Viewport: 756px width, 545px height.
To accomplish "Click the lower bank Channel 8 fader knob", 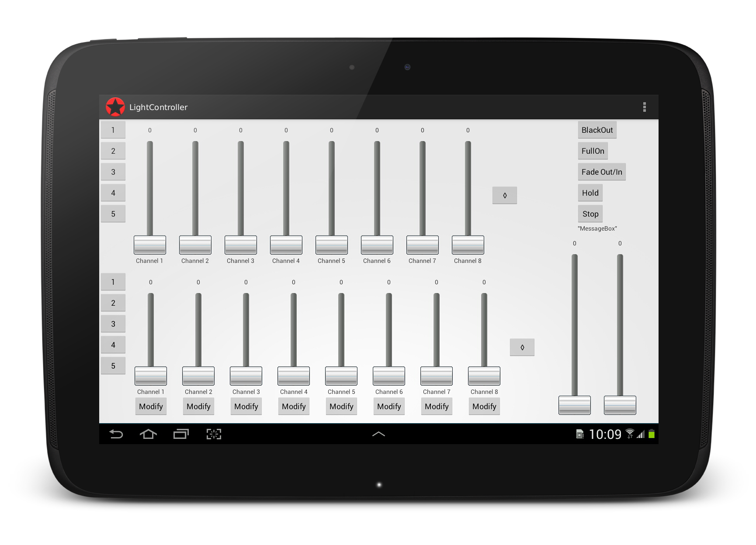I will [484, 376].
